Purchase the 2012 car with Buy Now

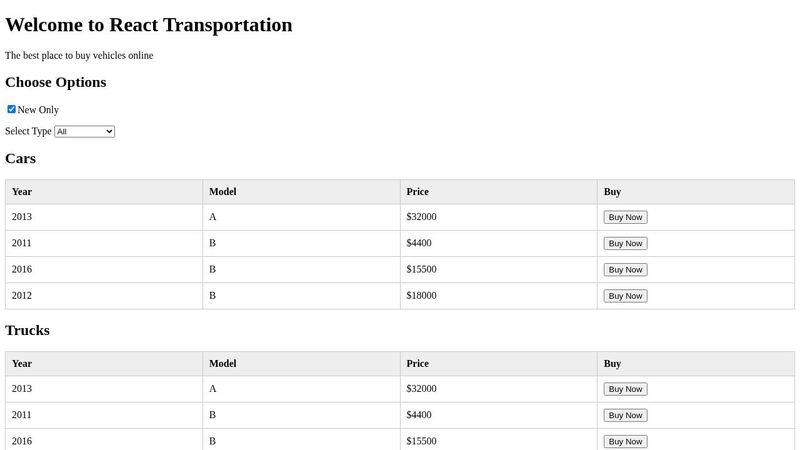click(625, 296)
